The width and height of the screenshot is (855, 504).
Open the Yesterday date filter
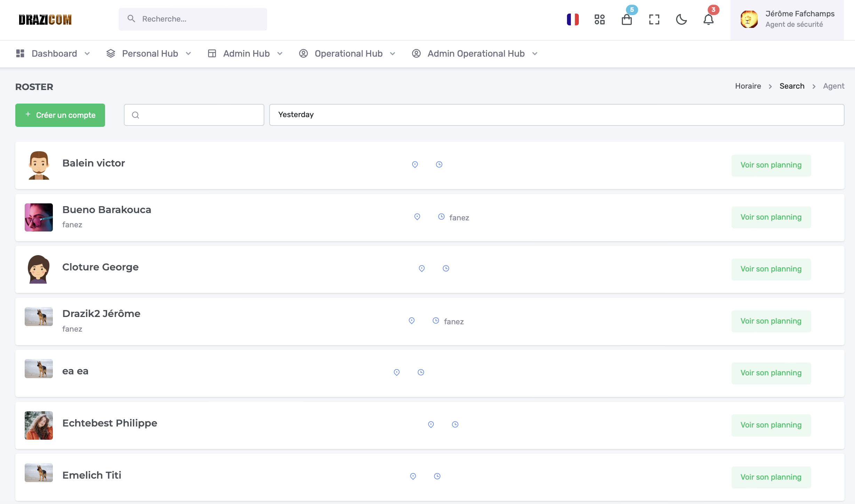click(556, 115)
